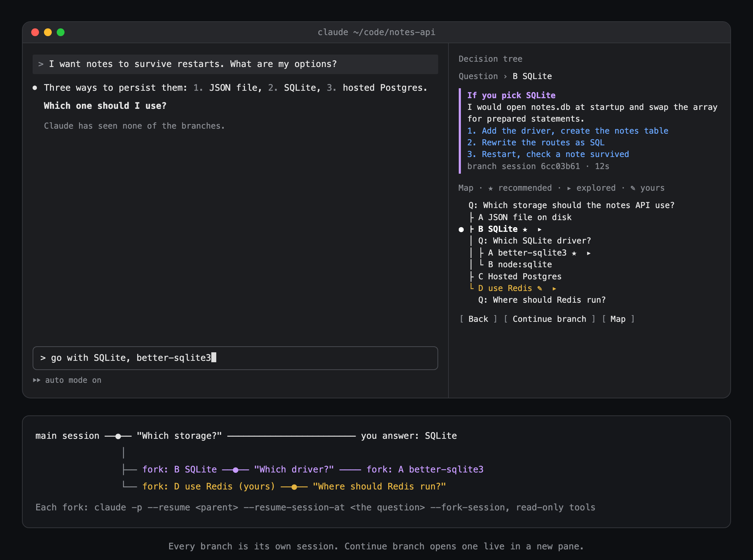Click the '"Which driver?"' label in diagram
This screenshot has width=753, height=560.
[x=294, y=469]
